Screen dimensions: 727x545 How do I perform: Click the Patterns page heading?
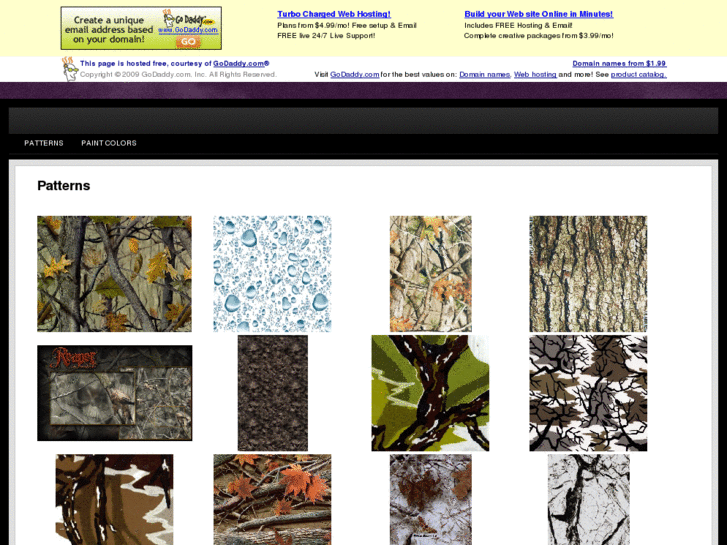pyautogui.click(x=64, y=186)
